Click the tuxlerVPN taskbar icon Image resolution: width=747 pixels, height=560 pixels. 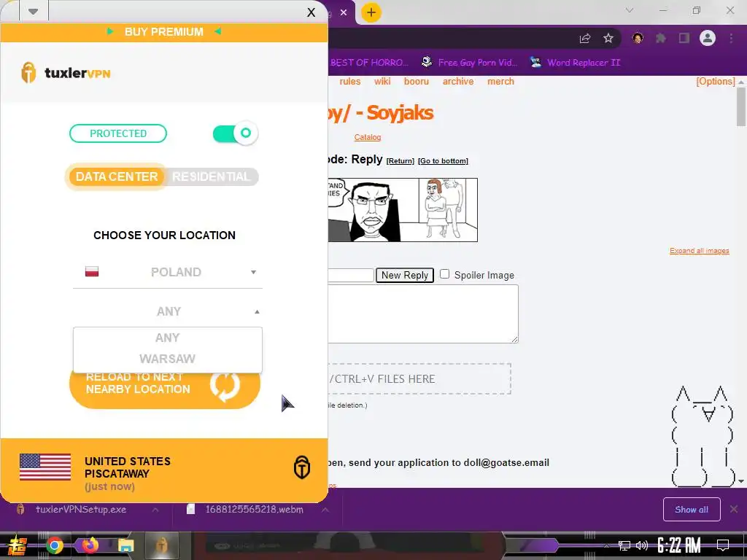pyautogui.click(x=161, y=545)
